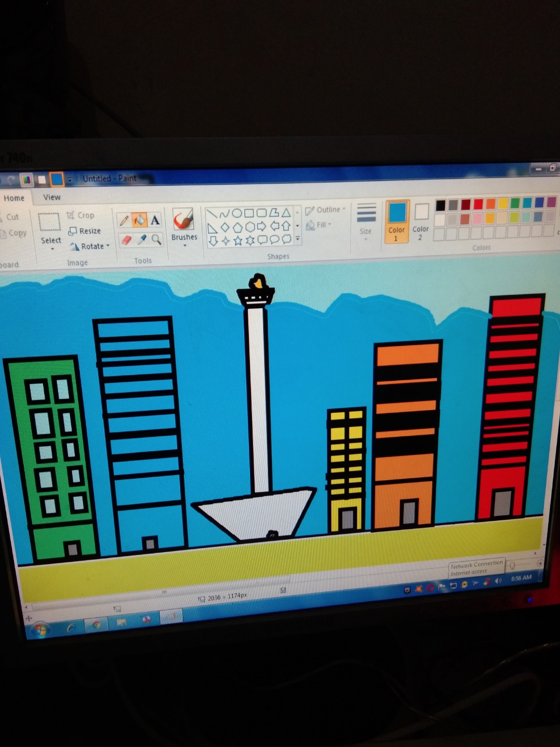This screenshot has width=560, height=747.
Task: Choose the Oval callout shape
Action: pos(274,239)
